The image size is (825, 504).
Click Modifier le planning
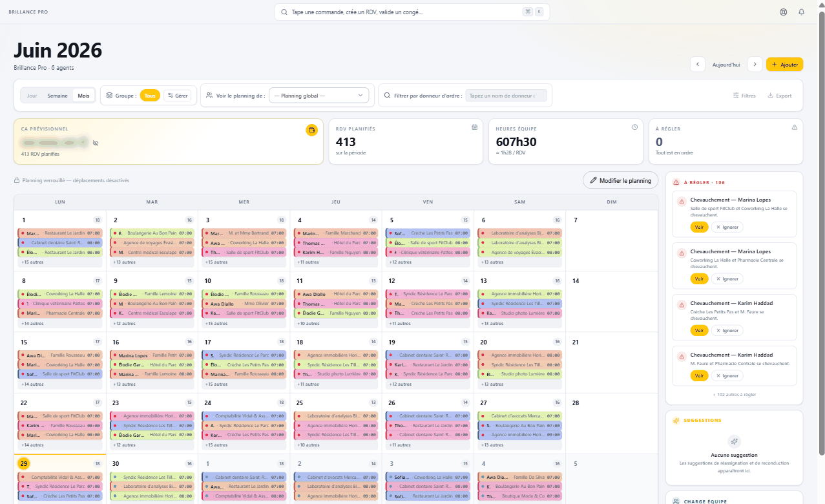[x=620, y=181]
